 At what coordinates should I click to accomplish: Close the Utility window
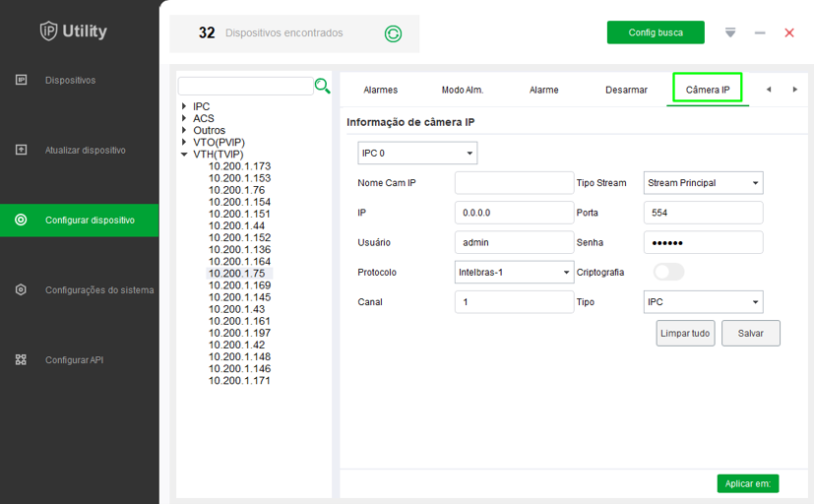[789, 32]
